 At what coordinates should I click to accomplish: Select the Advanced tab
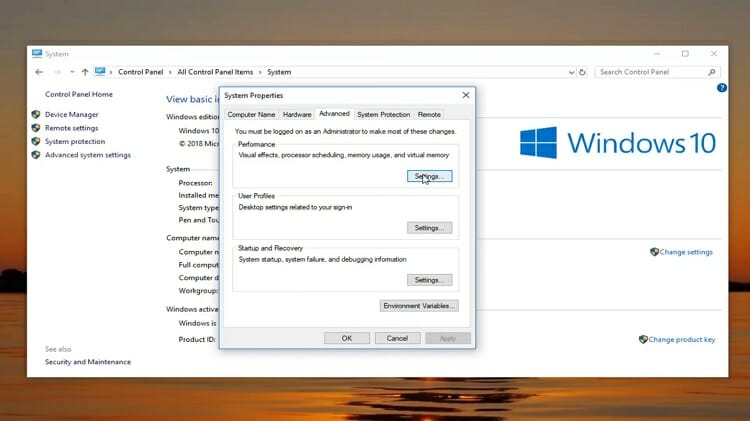point(334,113)
